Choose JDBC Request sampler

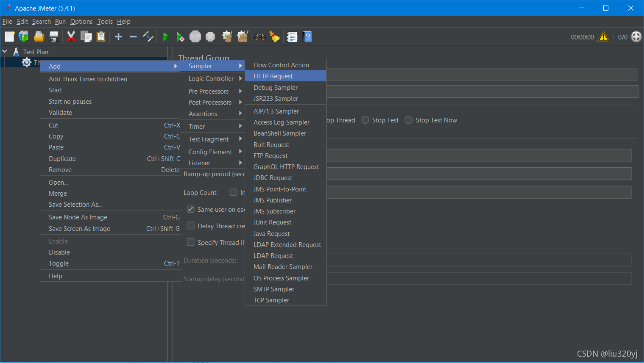(x=286, y=178)
